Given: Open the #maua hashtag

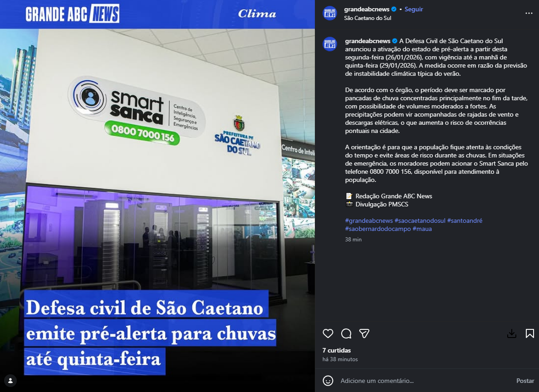Looking at the screenshot, I should pyautogui.click(x=422, y=229).
